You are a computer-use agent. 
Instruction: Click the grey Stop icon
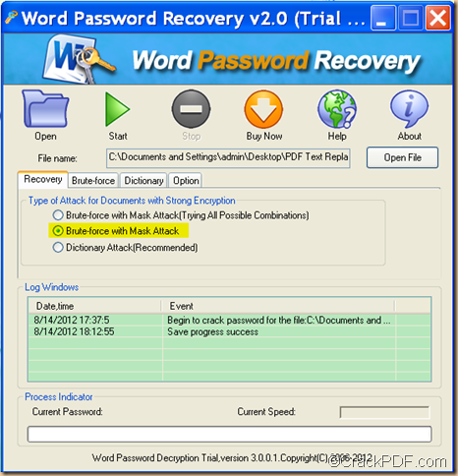pos(191,109)
